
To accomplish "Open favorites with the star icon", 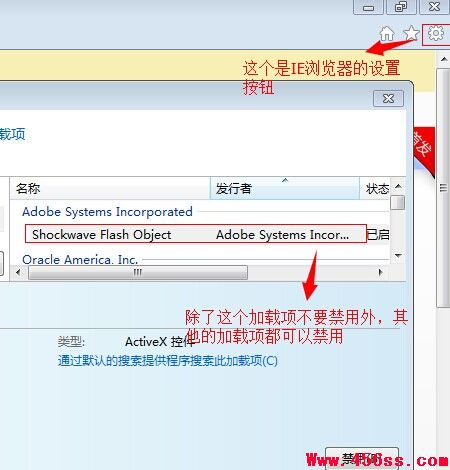I will click(x=411, y=34).
